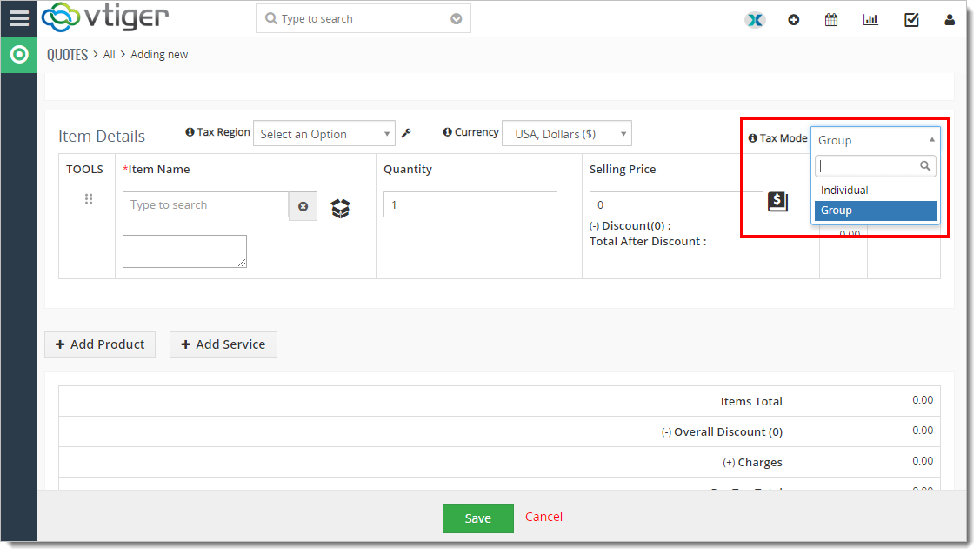Click the Quantity field
Image resolution: width=980 pixels, height=555 pixels.
(x=470, y=205)
